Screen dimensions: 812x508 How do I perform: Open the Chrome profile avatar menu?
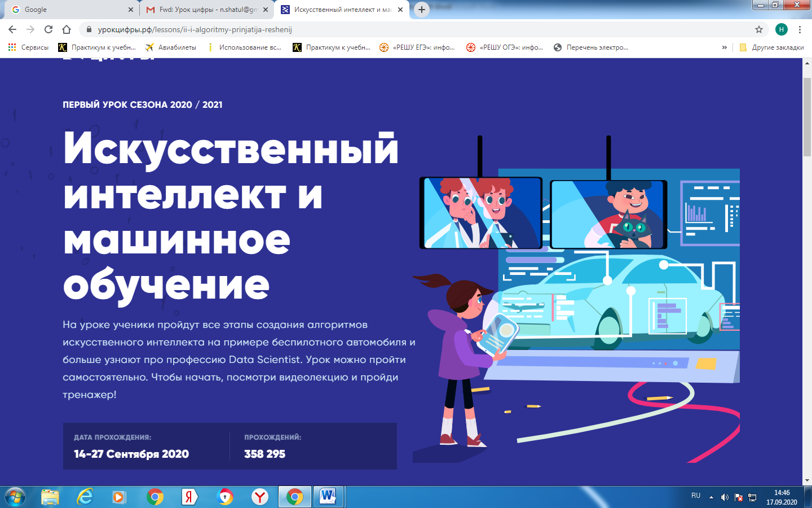pyautogui.click(x=781, y=29)
